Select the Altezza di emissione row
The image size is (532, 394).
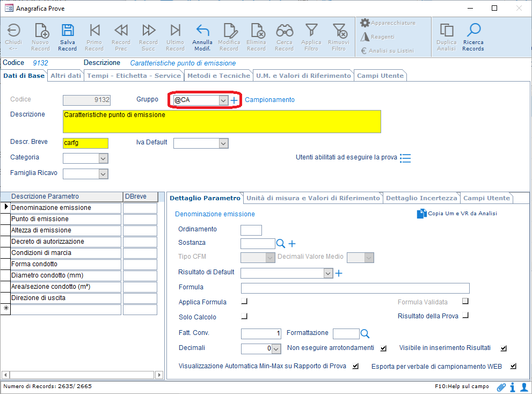click(66, 230)
